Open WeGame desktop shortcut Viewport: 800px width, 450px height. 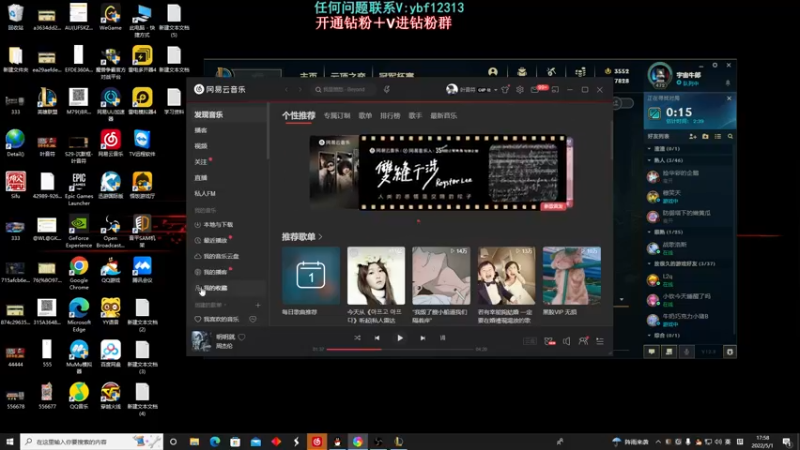[110, 17]
